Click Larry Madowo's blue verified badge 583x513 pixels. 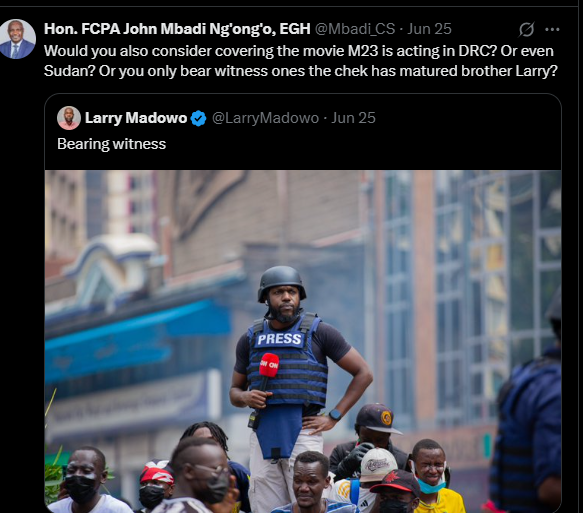click(x=199, y=118)
